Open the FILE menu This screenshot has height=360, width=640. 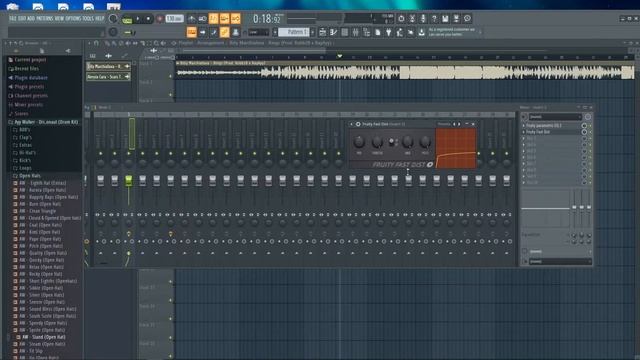coord(12,18)
